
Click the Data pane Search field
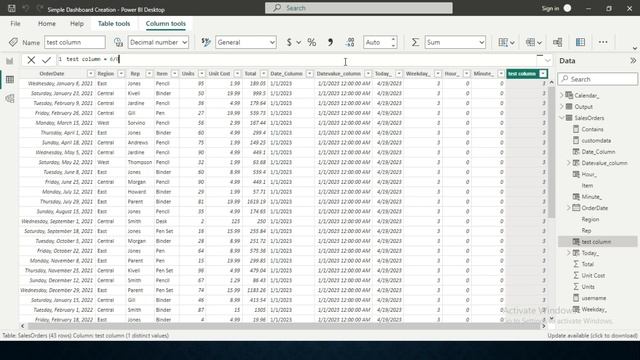(598, 79)
